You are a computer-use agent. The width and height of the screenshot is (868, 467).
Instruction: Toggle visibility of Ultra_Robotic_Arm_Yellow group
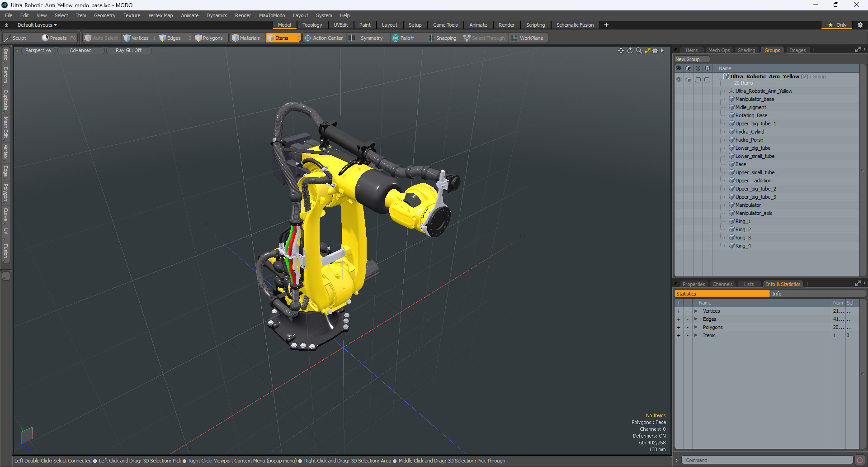[679, 80]
